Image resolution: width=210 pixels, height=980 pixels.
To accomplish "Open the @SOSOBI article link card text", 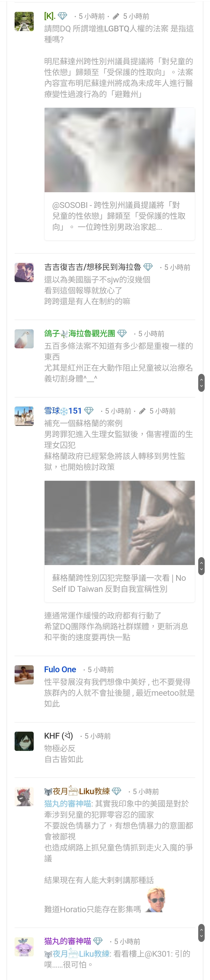I will click(120, 216).
